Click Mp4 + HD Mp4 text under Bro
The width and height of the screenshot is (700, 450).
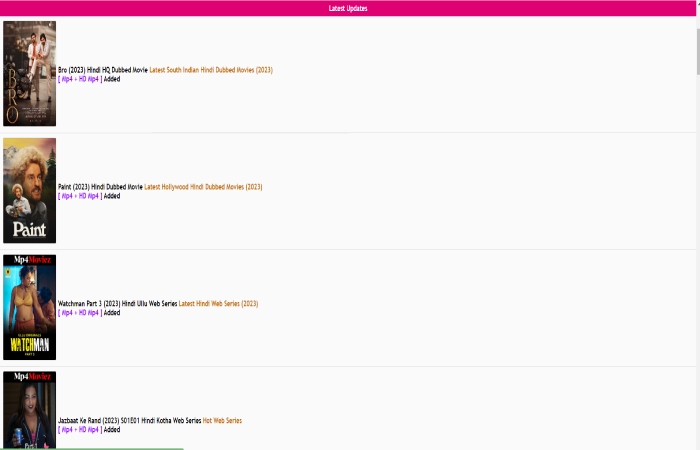coord(80,79)
